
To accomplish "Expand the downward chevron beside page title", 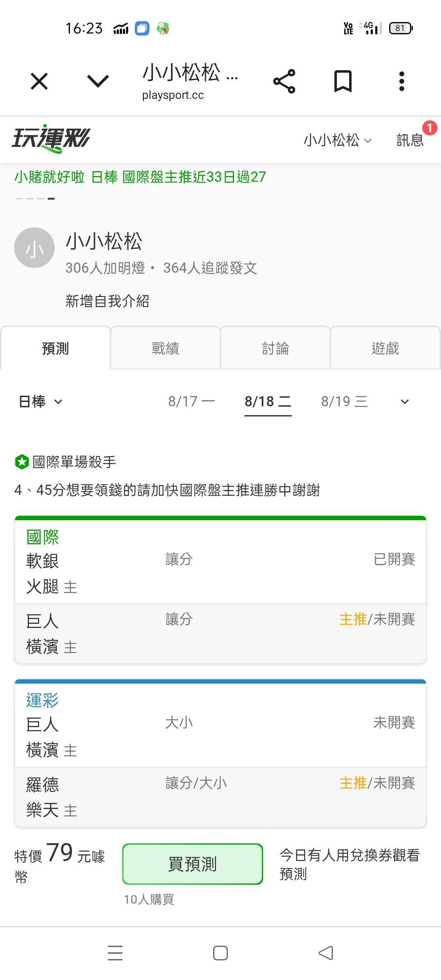I will tap(98, 81).
